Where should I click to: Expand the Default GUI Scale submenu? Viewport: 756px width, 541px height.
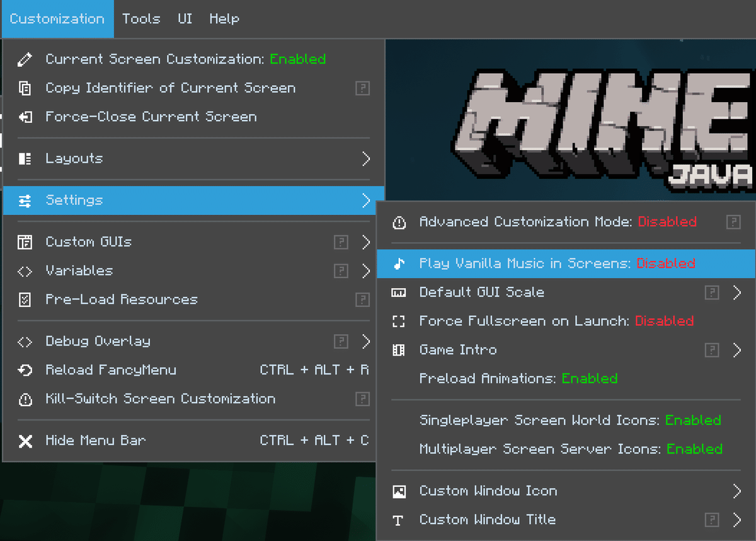click(x=737, y=293)
